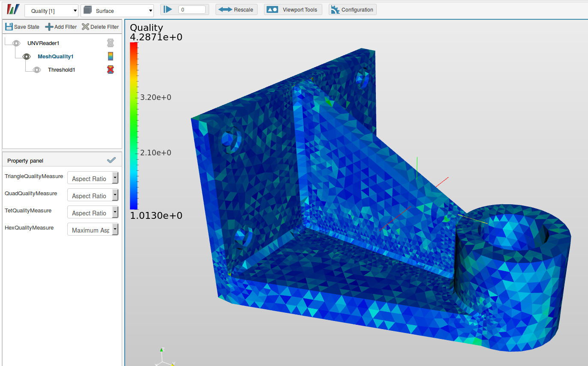Click the Delete Filter X icon
This screenshot has height=366, width=588.
(86, 27)
